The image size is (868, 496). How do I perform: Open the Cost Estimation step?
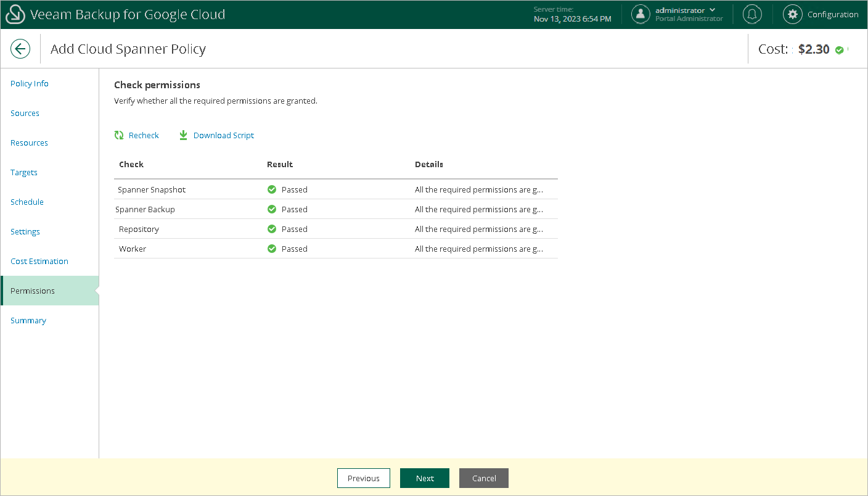coord(39,261)
